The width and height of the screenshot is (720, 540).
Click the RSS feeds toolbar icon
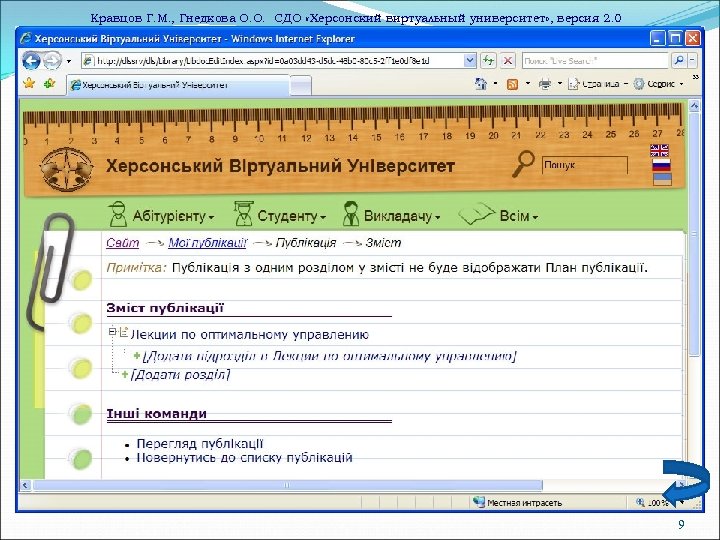[512, 84]
